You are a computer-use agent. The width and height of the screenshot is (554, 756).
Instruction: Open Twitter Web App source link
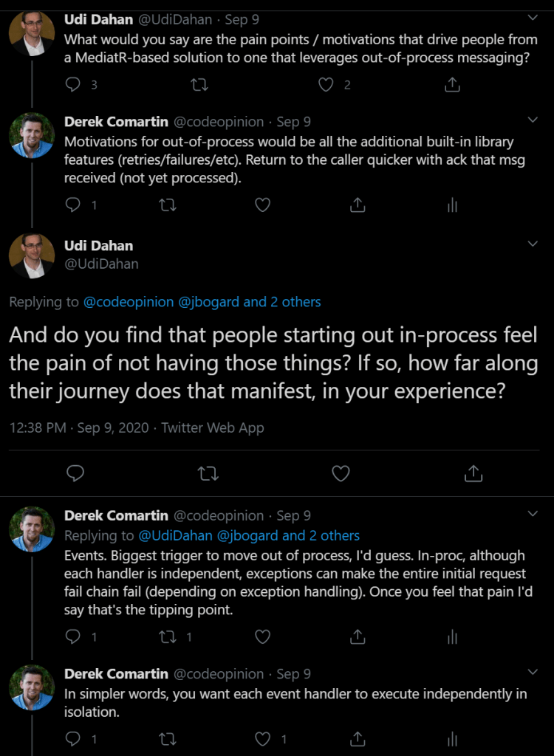[212, 427]
